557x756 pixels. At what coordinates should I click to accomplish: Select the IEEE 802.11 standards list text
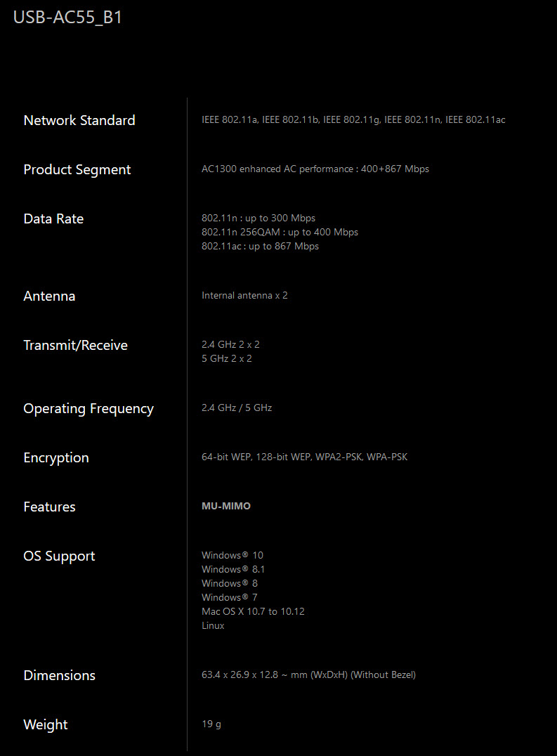[x=353, y=120]
